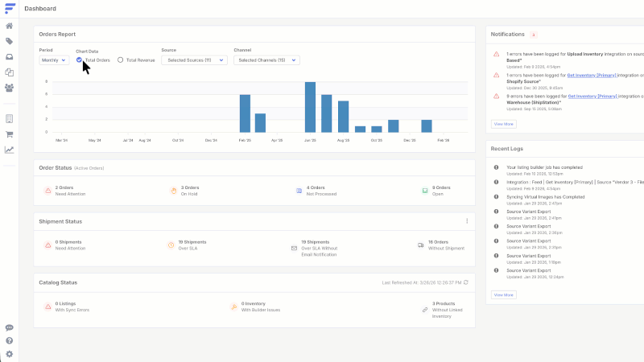Refresh the Catalog Status panel
This screenshot has height=362, width=644.
(x=466, y=282)
